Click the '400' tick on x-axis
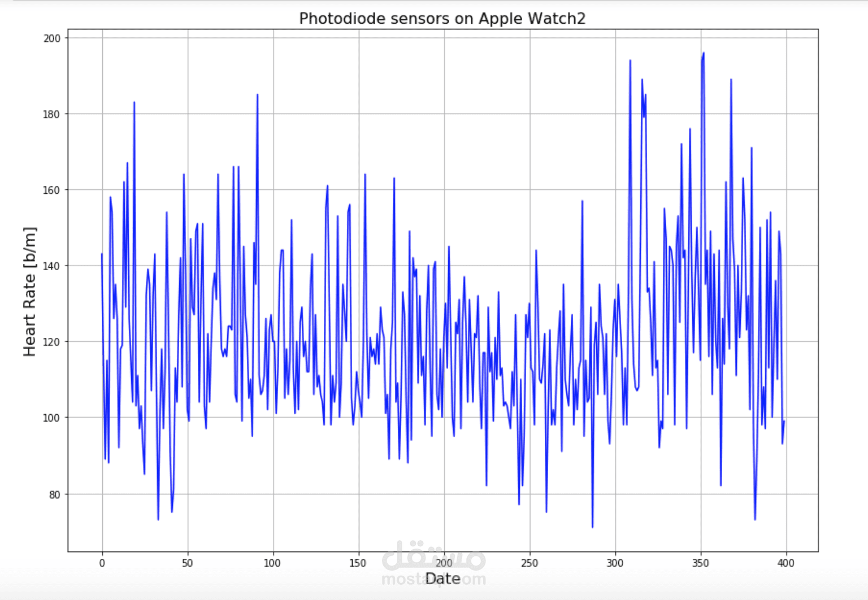The width and height of the screenshot is (868, 600). (786, 563)
